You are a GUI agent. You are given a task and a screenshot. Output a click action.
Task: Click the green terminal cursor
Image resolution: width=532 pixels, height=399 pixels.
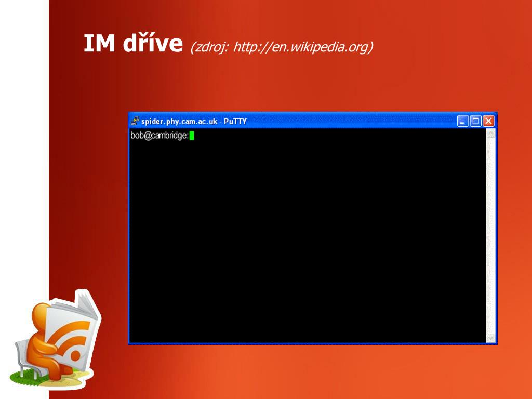pos(192,136)
